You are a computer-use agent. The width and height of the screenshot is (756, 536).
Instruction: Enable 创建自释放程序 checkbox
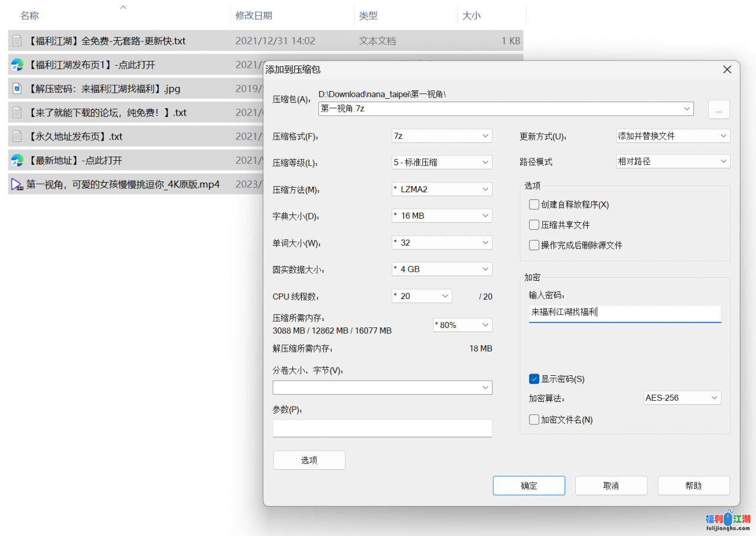pos(534,205)
